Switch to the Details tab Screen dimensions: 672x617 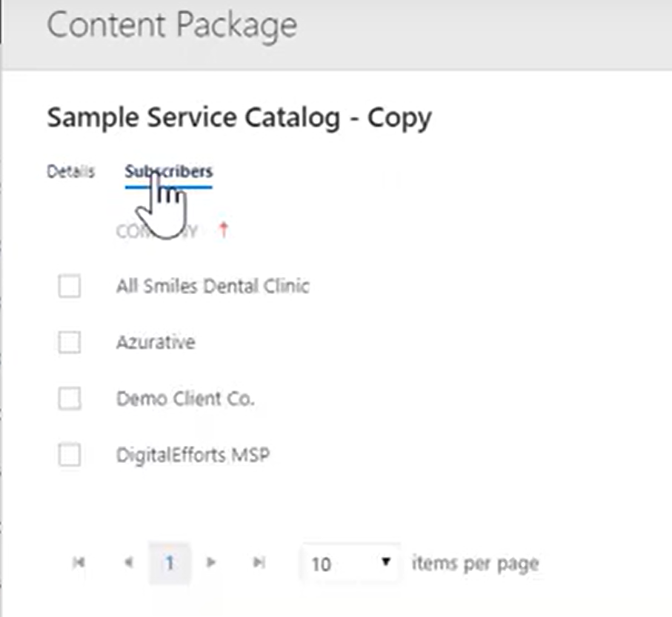point(70,171)
